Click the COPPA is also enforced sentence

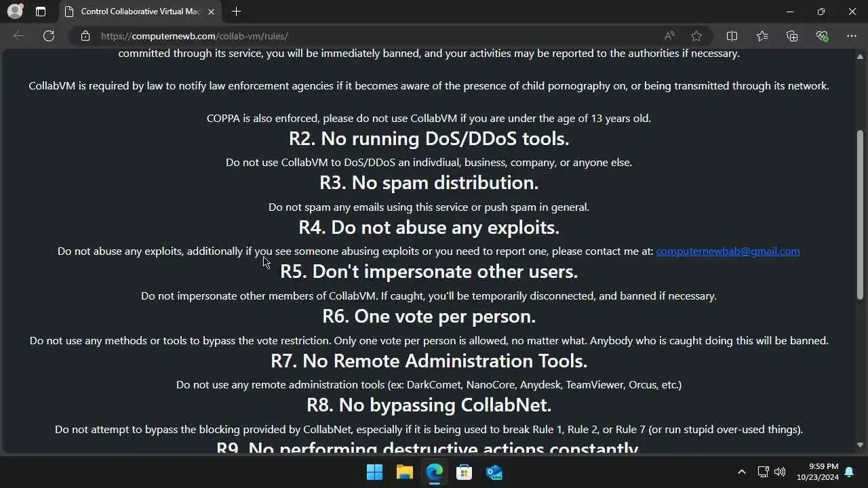[x=429, y=119]
